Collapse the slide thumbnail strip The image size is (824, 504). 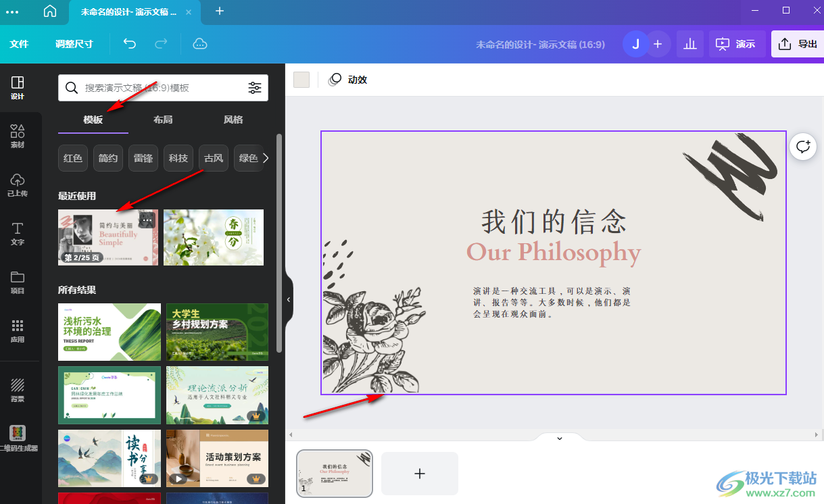point(559,438)
